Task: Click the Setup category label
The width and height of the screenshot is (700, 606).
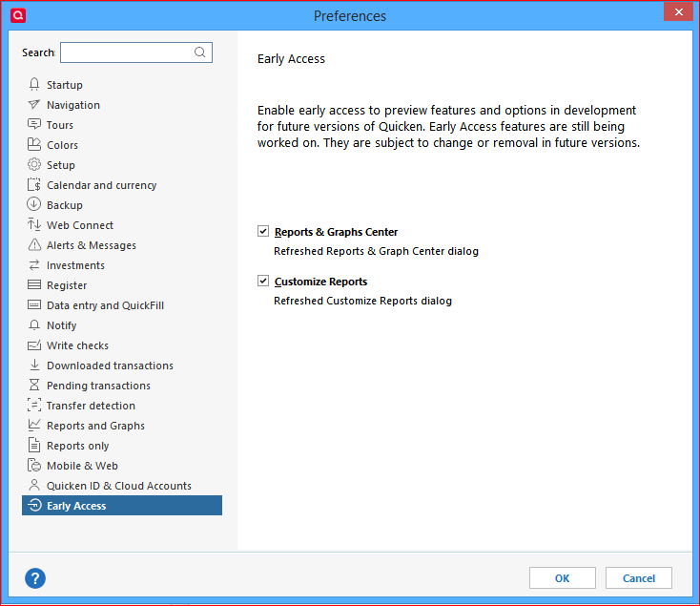Action: point(61,165)
